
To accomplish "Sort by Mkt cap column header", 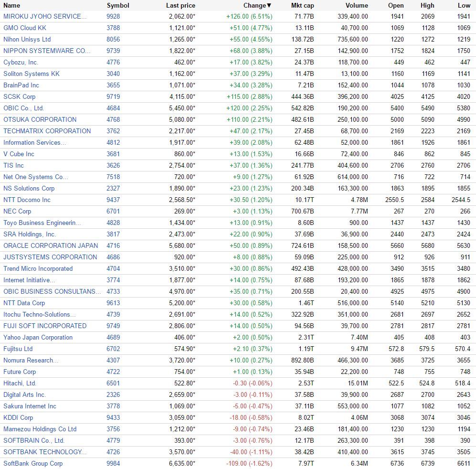I will (302, 5).
